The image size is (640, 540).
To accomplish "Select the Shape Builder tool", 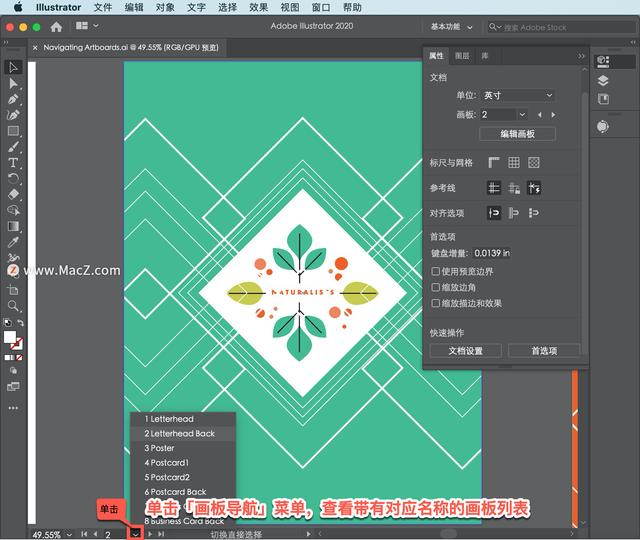I will pyautogui.click(x=13, y=210).
